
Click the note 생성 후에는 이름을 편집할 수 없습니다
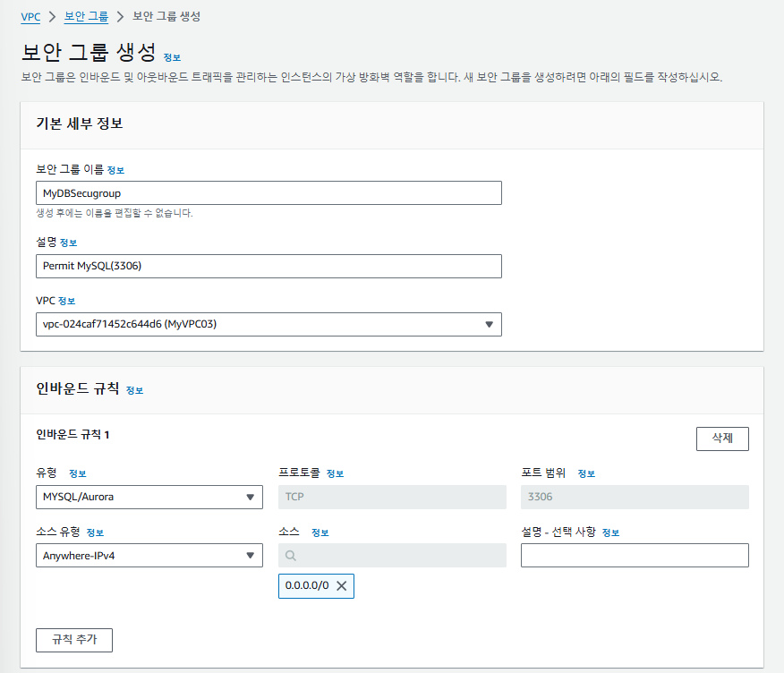pos(114,213)
